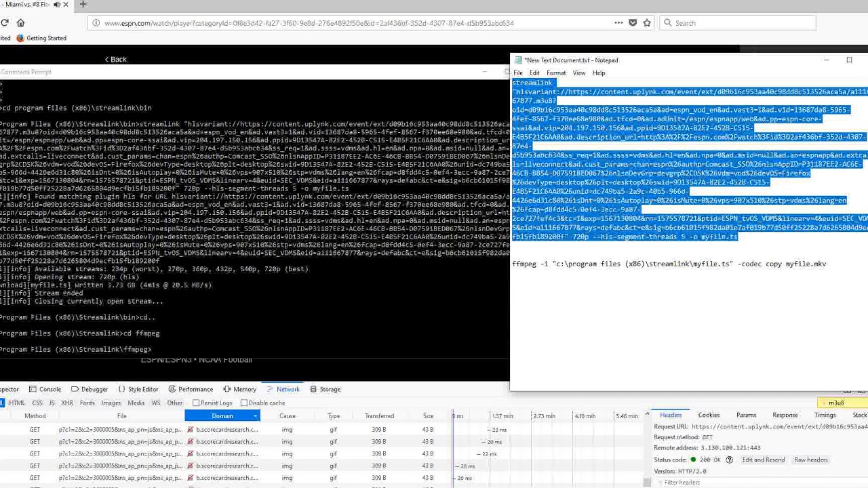
Task: Open the Headers details tab
Action: coord(671,415)
